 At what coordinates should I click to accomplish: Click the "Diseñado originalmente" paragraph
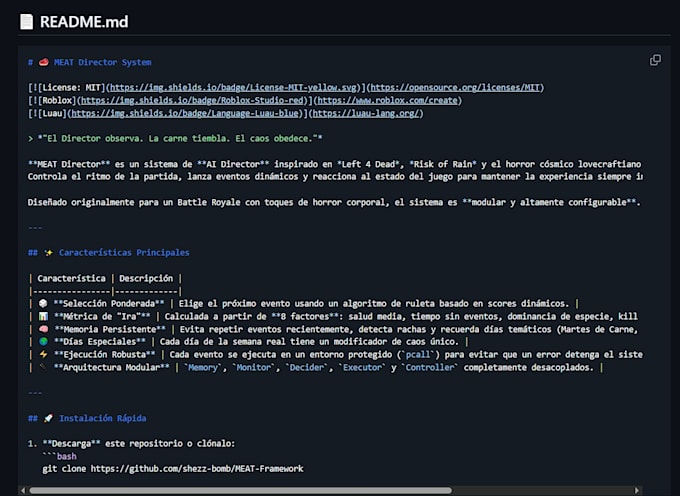click(334, 202)
